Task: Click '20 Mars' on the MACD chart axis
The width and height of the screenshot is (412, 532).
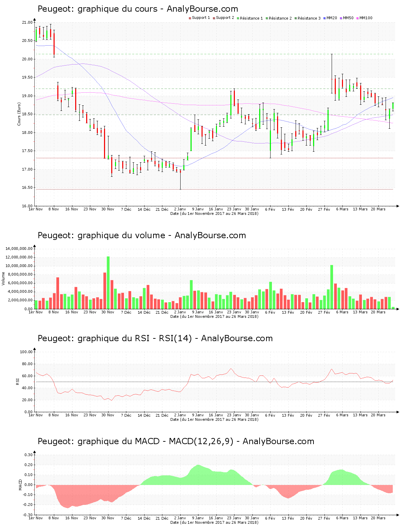Action: click(378, 518)
